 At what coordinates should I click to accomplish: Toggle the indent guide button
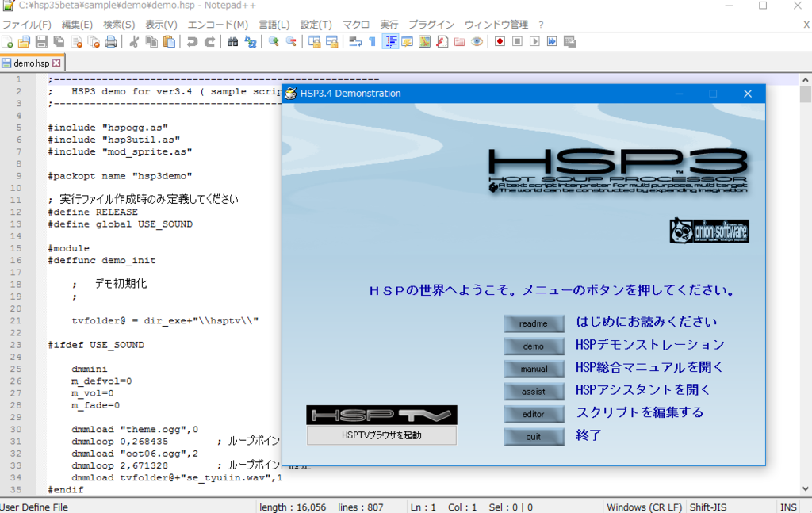[390, 42]
